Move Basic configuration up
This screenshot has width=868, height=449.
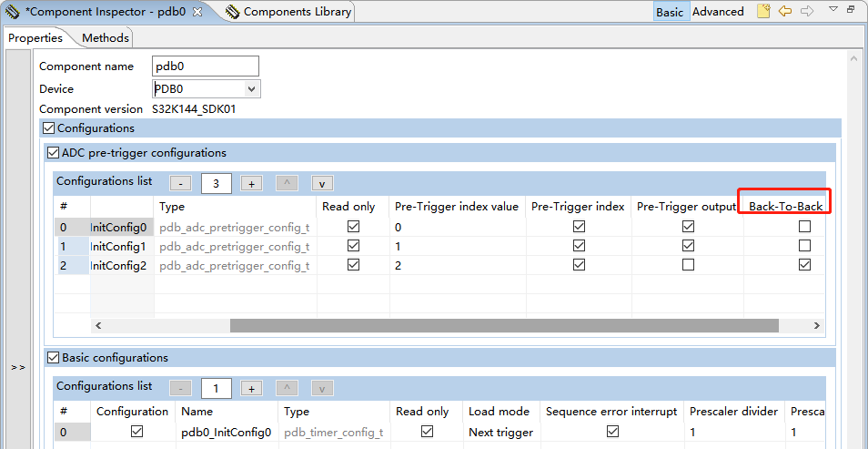287,389
